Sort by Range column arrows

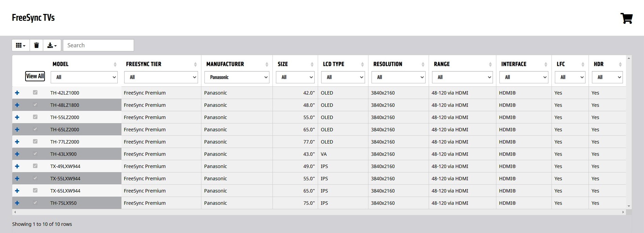pos(490,64)
